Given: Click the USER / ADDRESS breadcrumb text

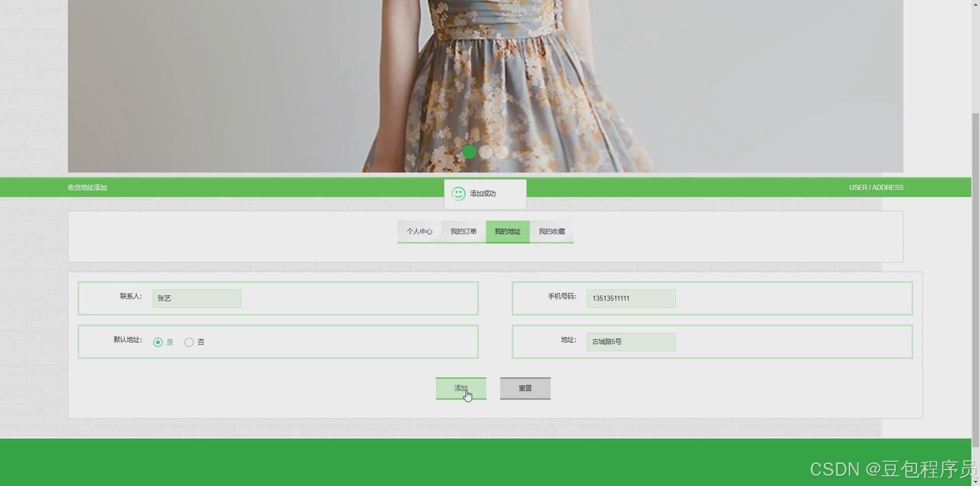Looking at the screenshot, I should 876,187.
